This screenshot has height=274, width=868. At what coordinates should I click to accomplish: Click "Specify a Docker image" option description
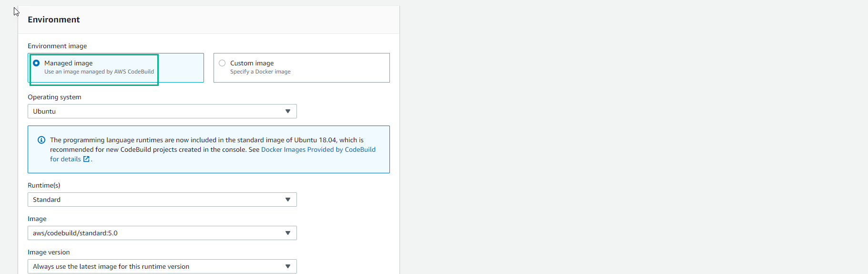pyautogui.click(x=260, y=72)
